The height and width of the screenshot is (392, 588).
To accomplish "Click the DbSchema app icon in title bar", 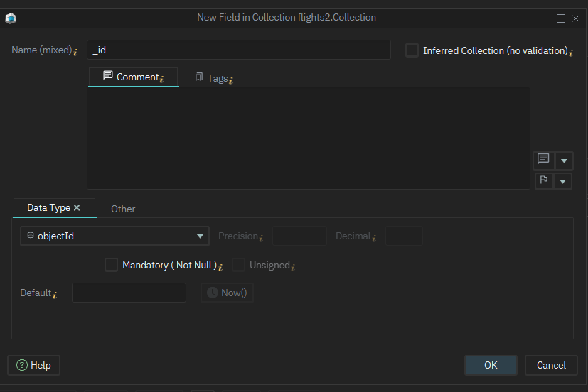I will coord(11,18).
